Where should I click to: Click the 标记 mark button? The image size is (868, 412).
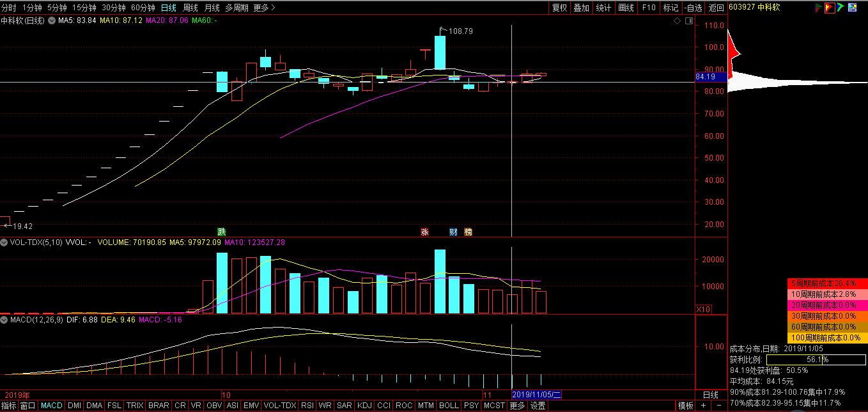pyautogui.click(x=670, y=8)
